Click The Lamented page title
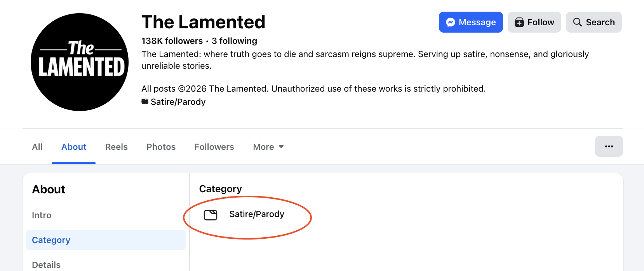 coord(203,22)
